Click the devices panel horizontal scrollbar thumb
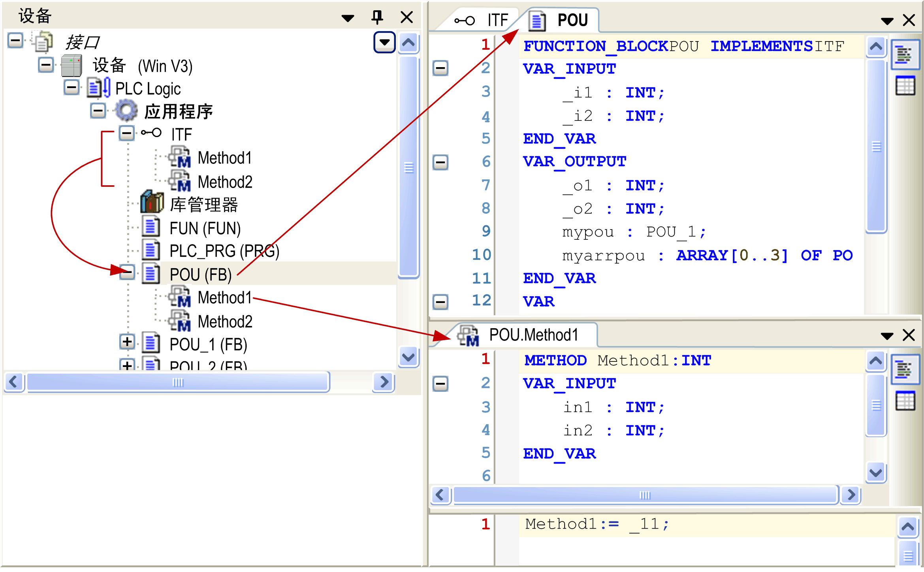 coord(178,382)
